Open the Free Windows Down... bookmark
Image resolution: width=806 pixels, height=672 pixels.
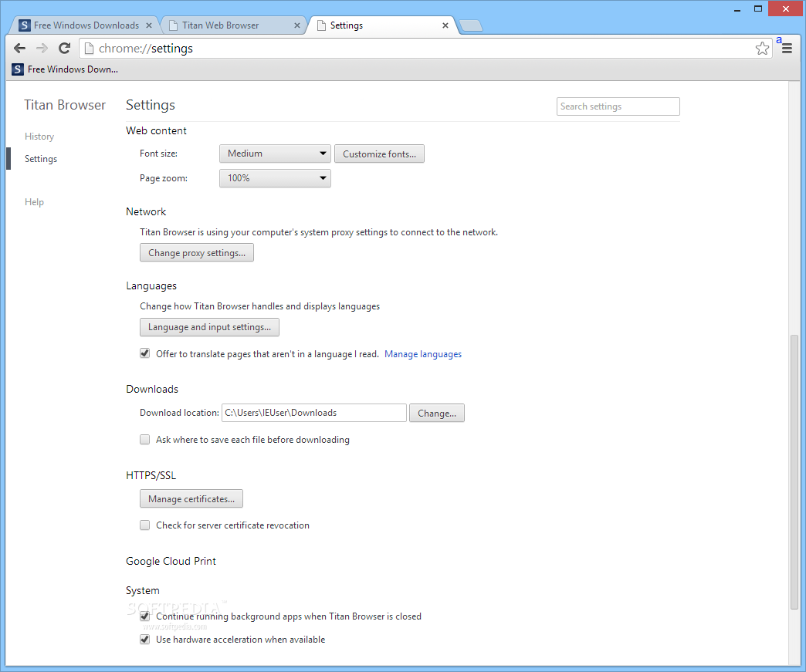65,69
